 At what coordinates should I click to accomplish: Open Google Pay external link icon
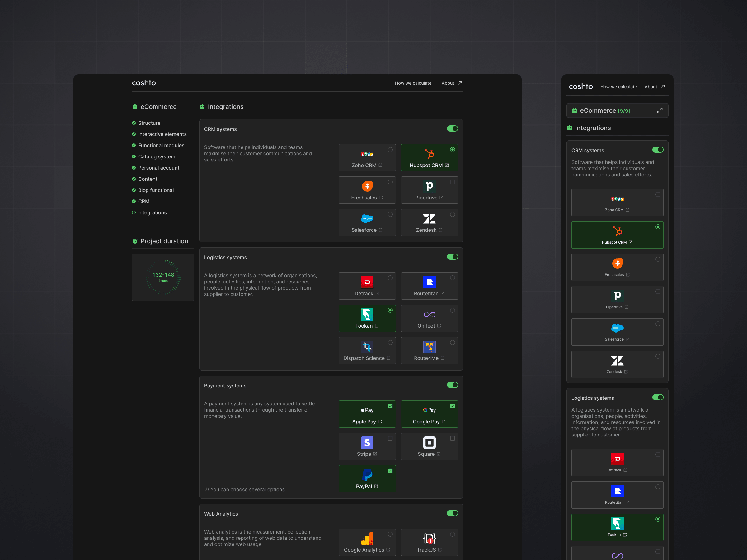(444, 422)
